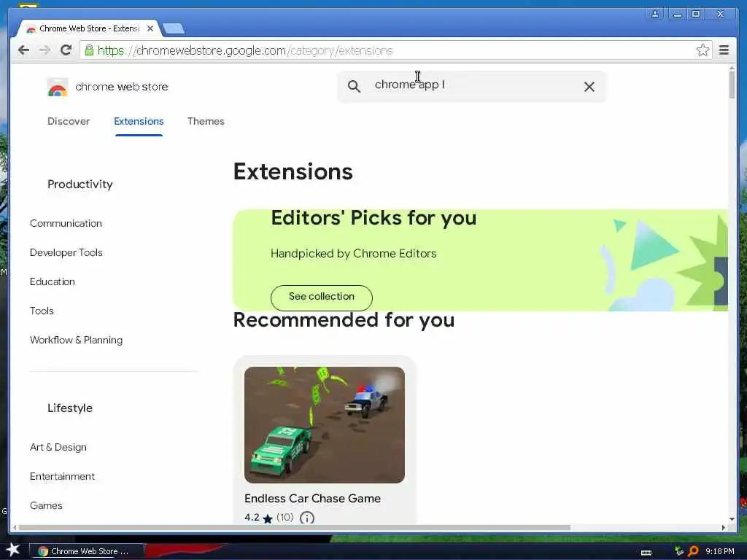This screenshot has width=747, height=560.
Task: Select the Extensions tab
Action: pos(139,122)
